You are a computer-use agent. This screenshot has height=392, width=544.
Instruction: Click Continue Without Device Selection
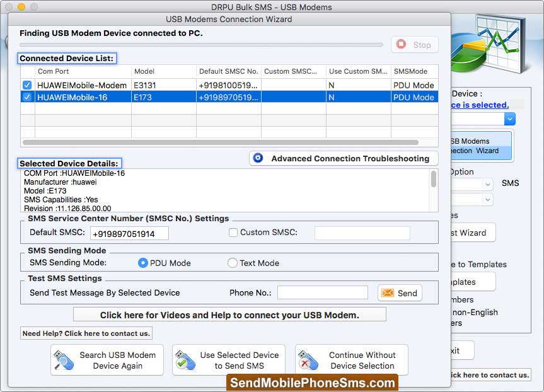pyautogui.click(x=352, y=360)
